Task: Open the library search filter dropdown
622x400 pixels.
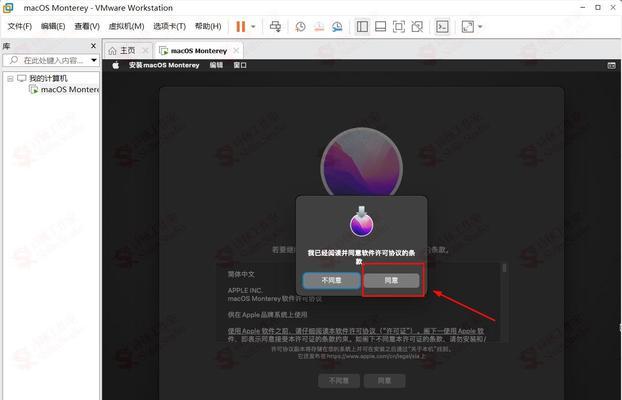Action: pos(94,60)
